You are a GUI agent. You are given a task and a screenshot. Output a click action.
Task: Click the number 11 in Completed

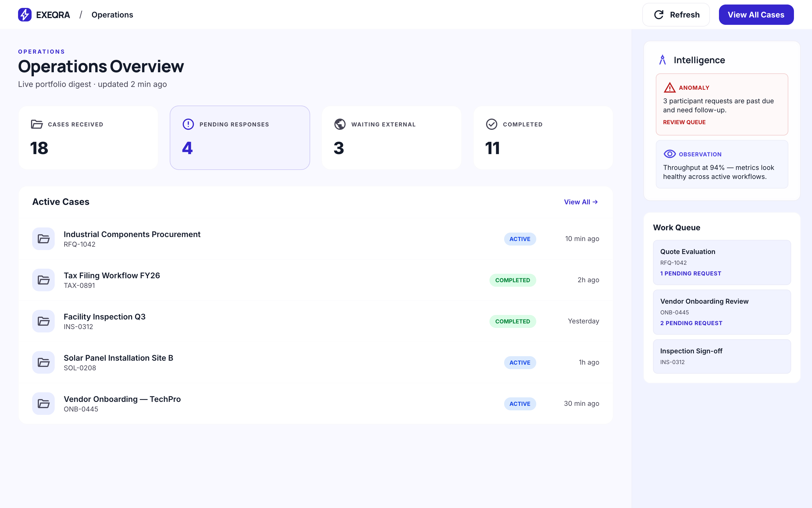tap(493, 148)
